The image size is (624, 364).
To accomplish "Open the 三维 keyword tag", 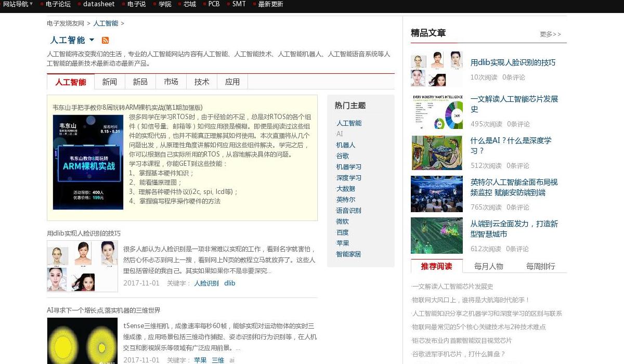I will 218,360.
